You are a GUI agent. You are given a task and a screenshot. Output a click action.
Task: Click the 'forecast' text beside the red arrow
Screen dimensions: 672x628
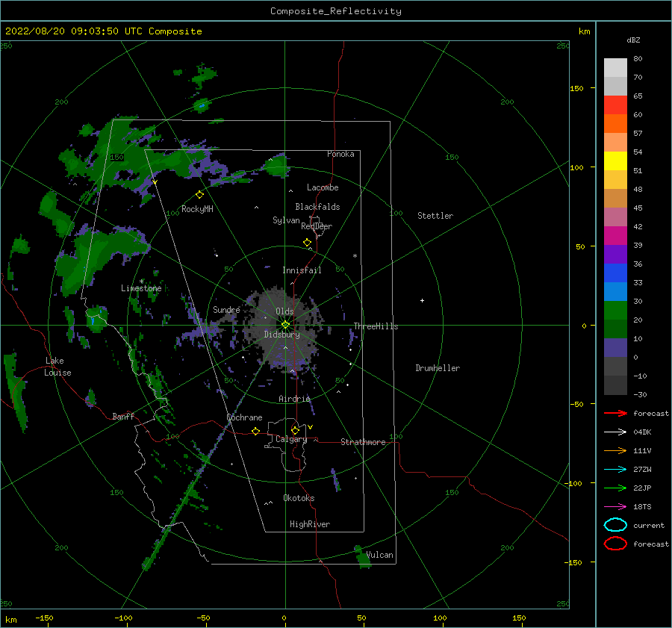[x=651, y=413]
